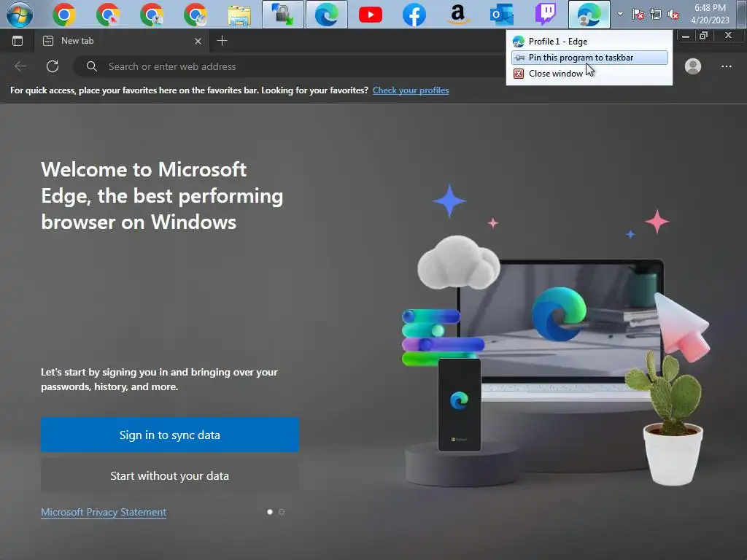Open the Microsoft Edge taskbar icon
This screenshot has height=560, width=747.
(327, 15)
